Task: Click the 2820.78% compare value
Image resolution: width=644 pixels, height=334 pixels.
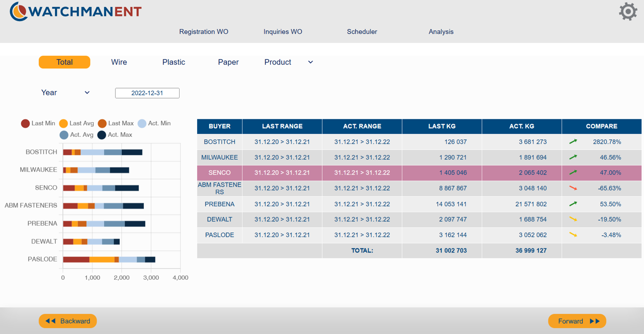Action: (607, 142)
